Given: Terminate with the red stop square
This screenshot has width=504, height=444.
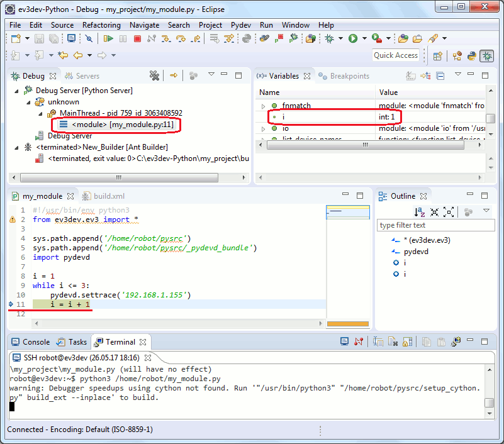Looking at the screenshot, I should [137, 39].
